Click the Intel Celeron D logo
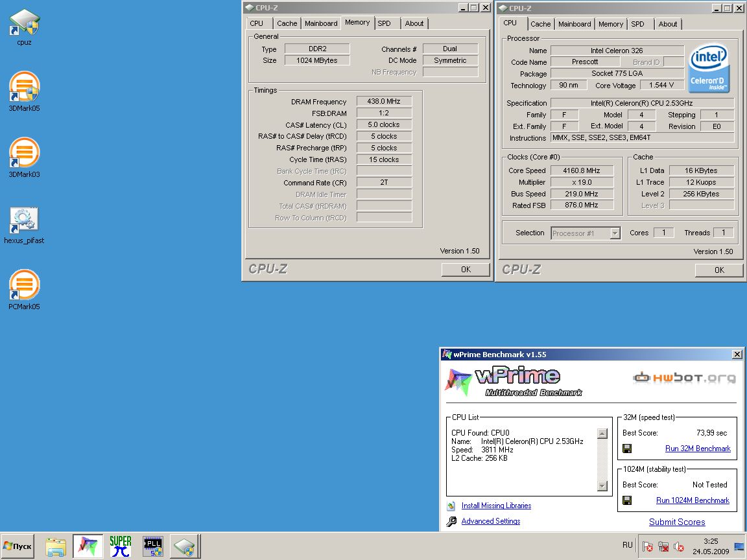The image size is (747, 560). click(x=709, y=68)
